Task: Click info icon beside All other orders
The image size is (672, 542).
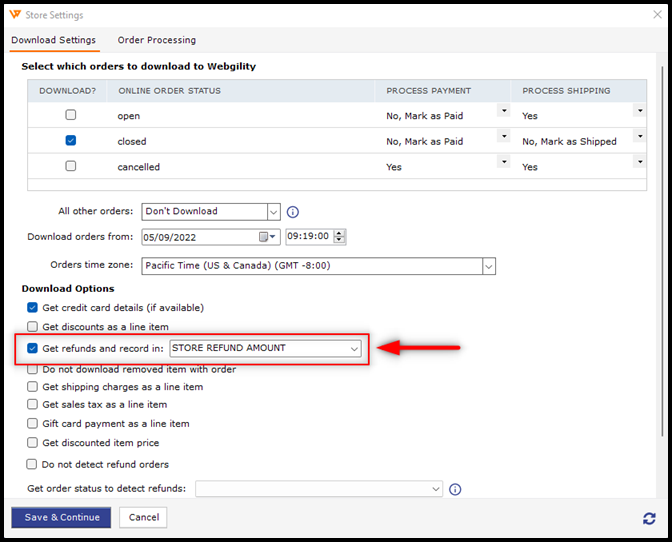Action: [x=293, y=212]
